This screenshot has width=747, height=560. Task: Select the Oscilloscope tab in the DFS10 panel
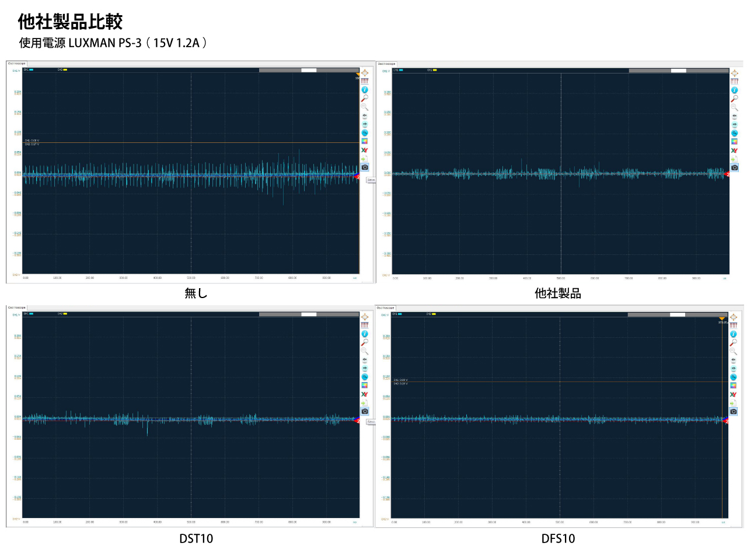[386, 307]
